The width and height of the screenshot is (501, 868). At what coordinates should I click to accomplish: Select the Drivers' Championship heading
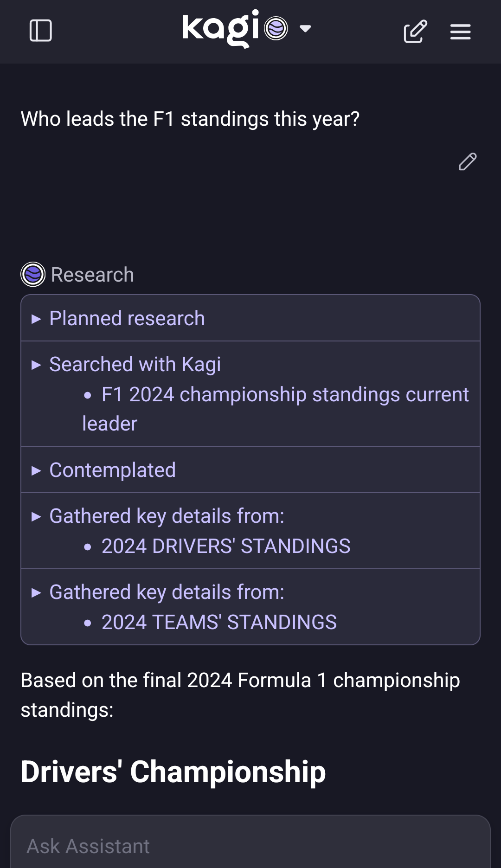click(173, 771)
